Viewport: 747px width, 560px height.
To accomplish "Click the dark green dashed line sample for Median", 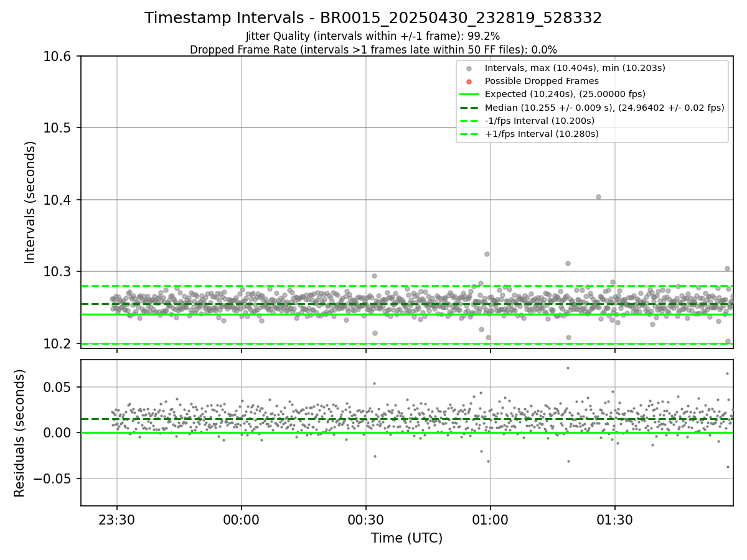I will [469, 108].
